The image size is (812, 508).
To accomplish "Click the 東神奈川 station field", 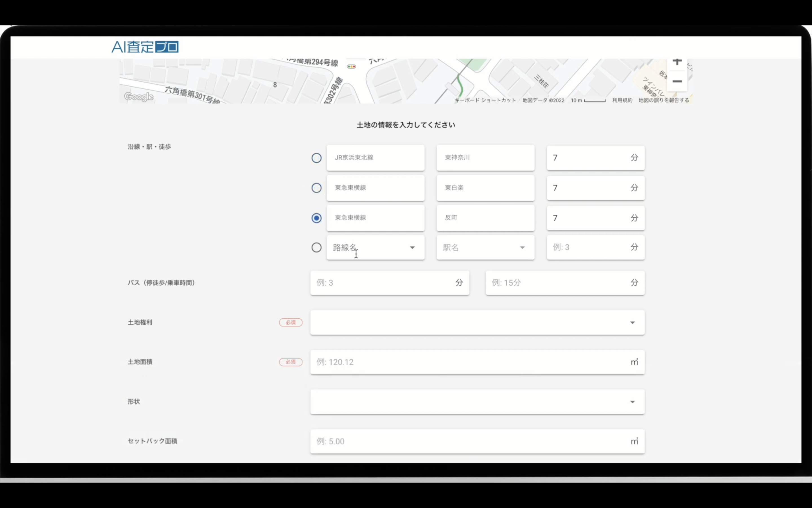I will 485,157.
